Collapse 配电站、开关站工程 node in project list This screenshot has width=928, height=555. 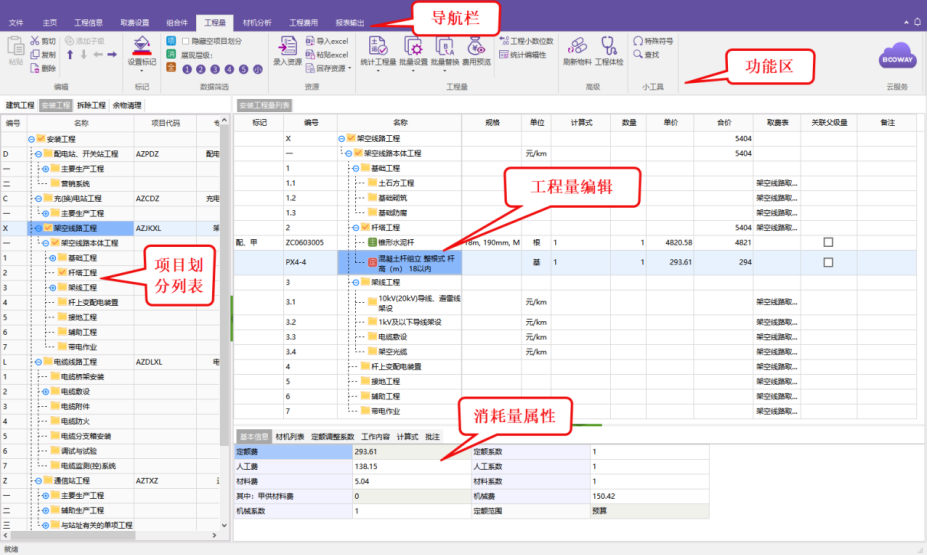coord(38,154)
